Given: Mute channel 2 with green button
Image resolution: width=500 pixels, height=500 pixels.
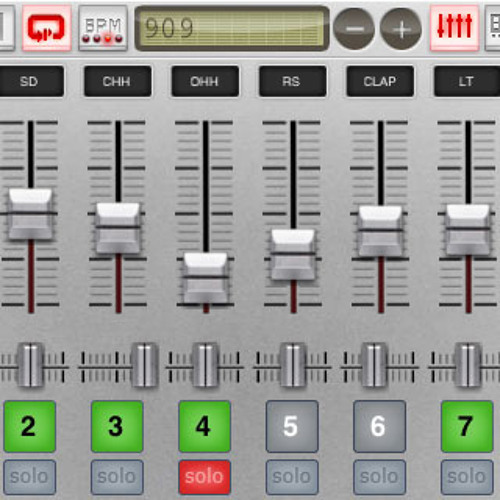Looking at the screenshot, I should click(x=30, y=426).
